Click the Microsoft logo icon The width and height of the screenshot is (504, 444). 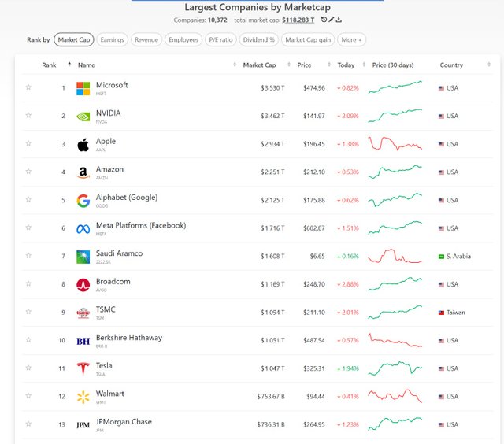coord(83,88)
